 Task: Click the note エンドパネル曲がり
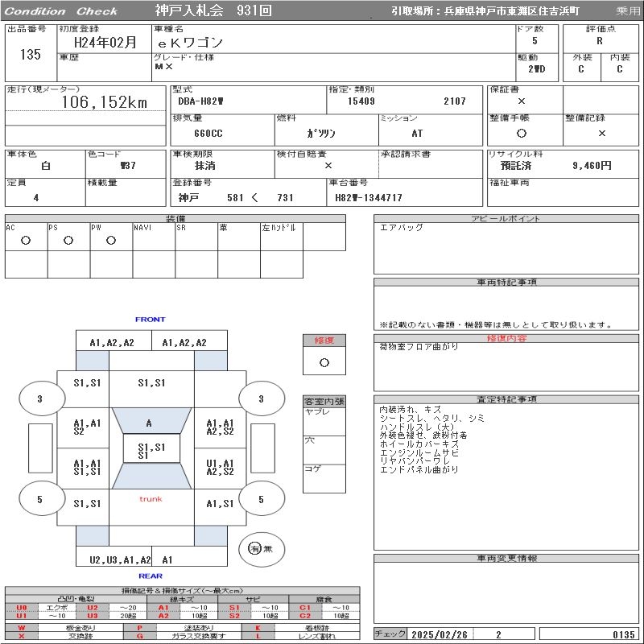419,469
